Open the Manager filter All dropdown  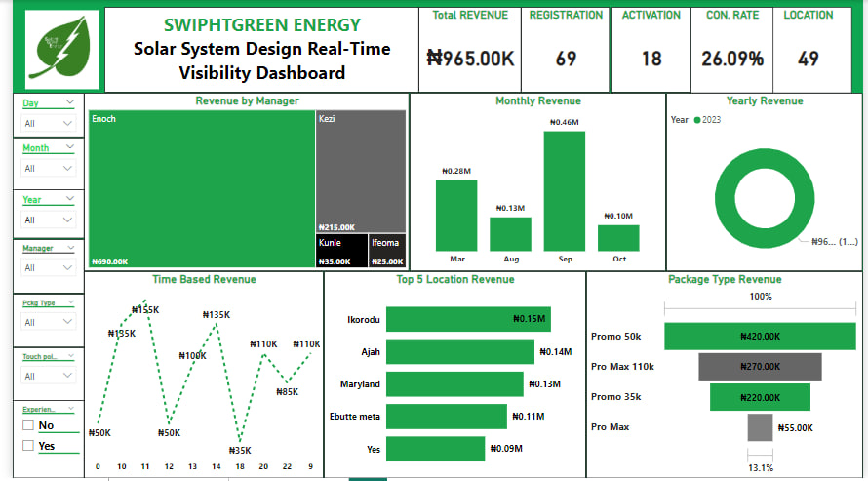point(48,268)
